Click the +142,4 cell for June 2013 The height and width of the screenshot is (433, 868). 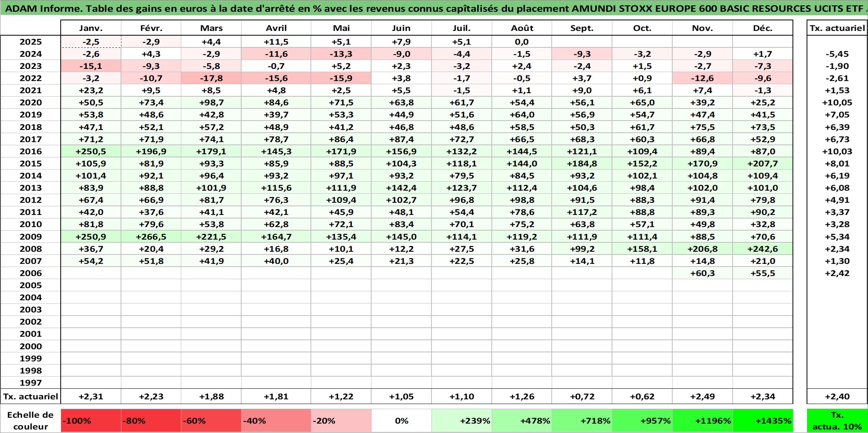[401, 188]
